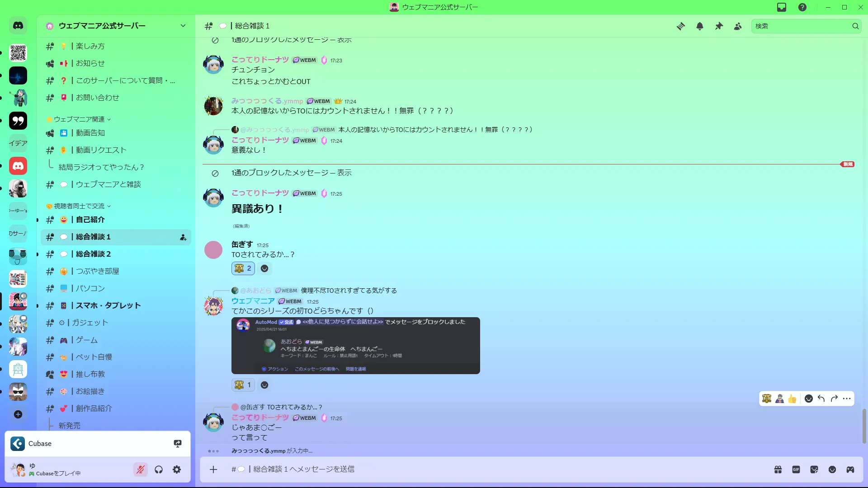
Task: Toggle microphone mute in user panel
Action: 141,469
